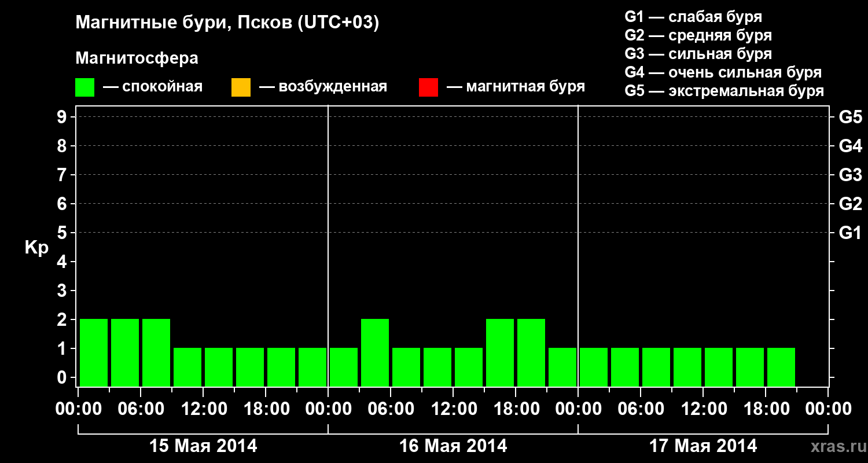The height and width of the screenshot is (463, 868).
Task: Click legend line 'G2 — средняя буря'
Action: pos(698,35)
